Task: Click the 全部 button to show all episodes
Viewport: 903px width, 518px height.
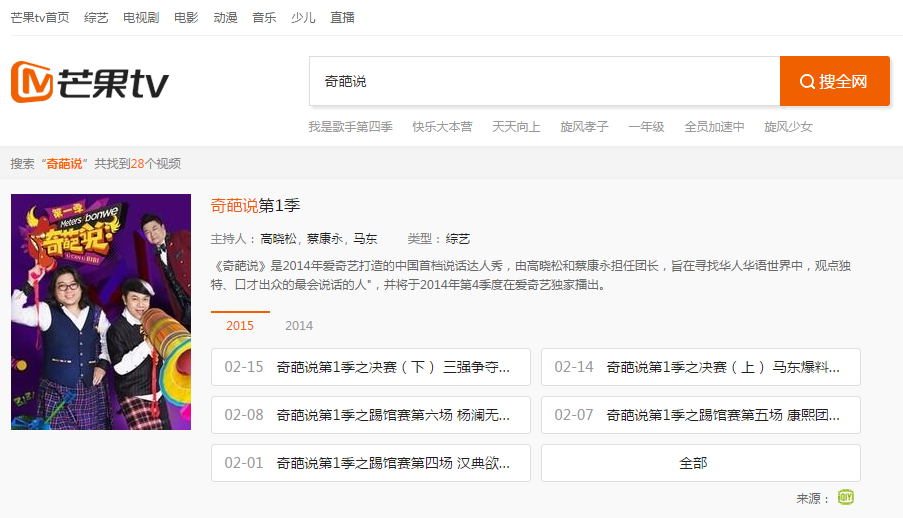Action: pyautogui.click(x=701, y=463)
